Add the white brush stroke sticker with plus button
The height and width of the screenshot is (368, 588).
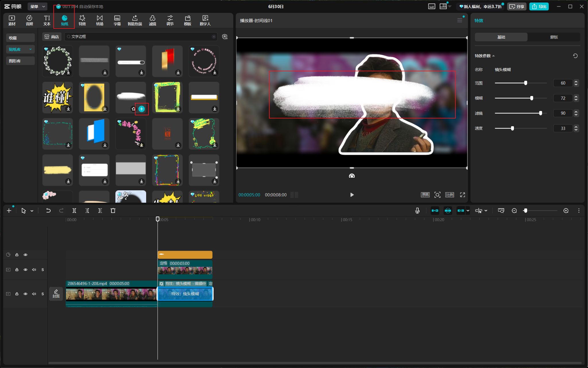142,109
